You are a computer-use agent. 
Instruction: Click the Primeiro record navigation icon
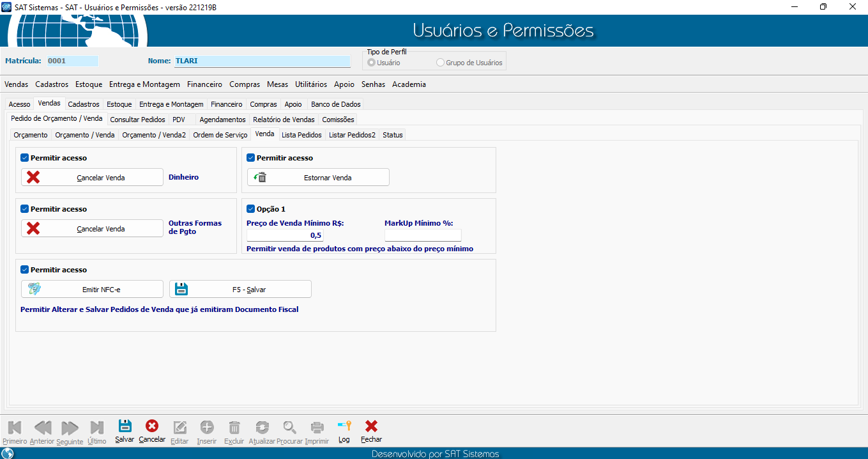pos(15,427)
